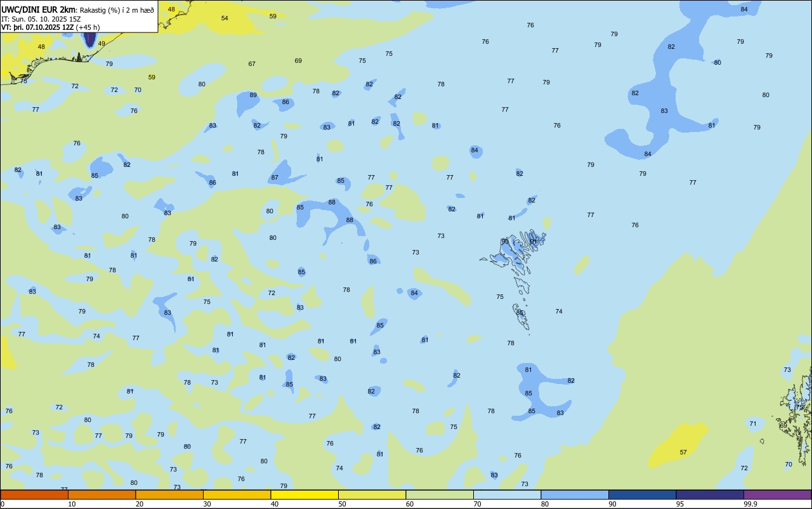Select the 20–30 legend color segment
The width and height of the screenshot is (812, 509).
click(x=169, y=494)
